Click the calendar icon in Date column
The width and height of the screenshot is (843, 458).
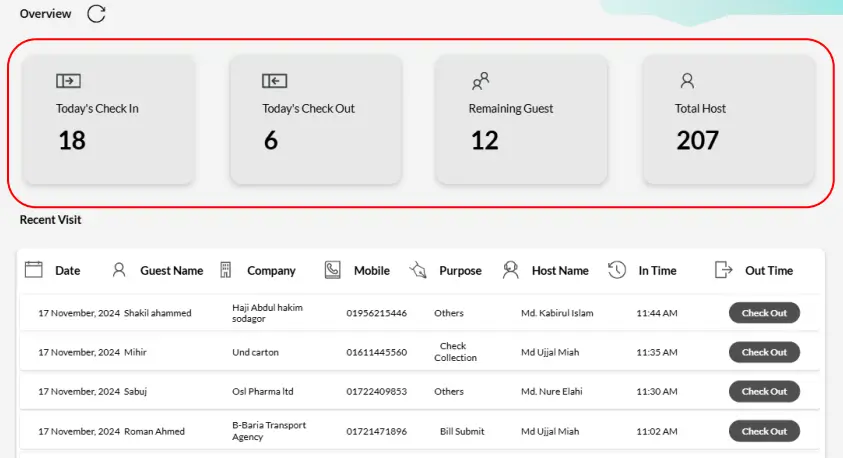coord(33,269)
